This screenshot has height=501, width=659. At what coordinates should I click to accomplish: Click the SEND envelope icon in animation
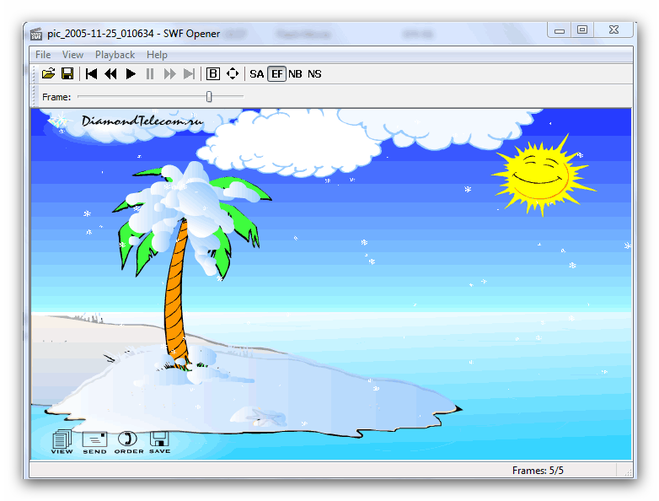click(94, 439)
